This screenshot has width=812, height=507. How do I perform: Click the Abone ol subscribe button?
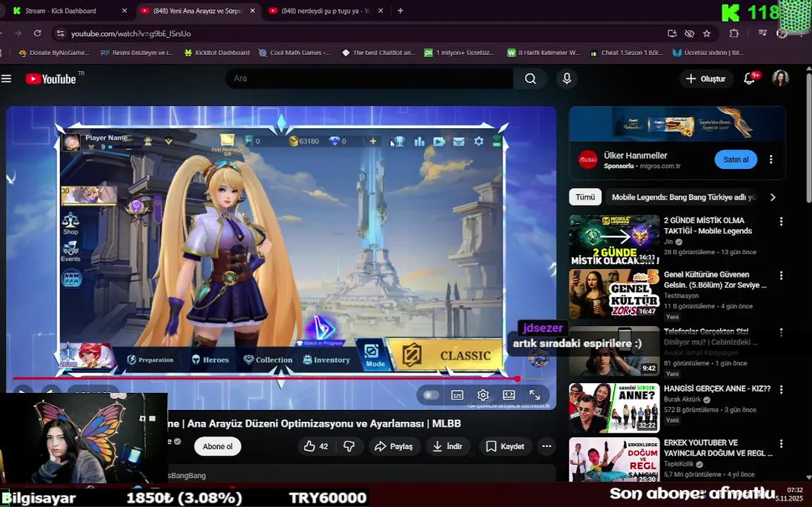point(218,446)
